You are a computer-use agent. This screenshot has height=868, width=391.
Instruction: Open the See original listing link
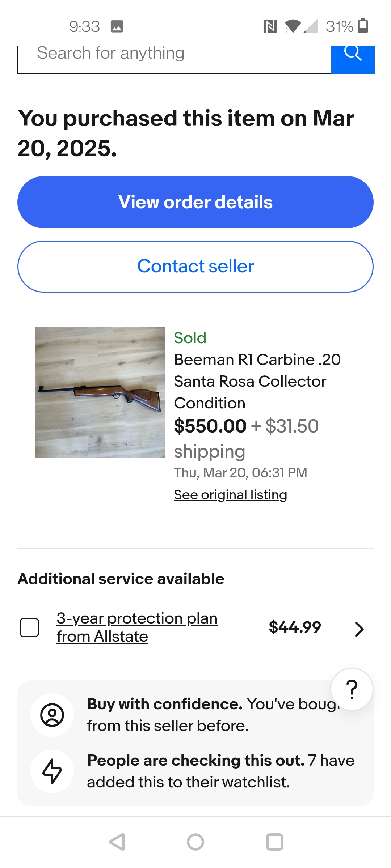tap(230, 495)
